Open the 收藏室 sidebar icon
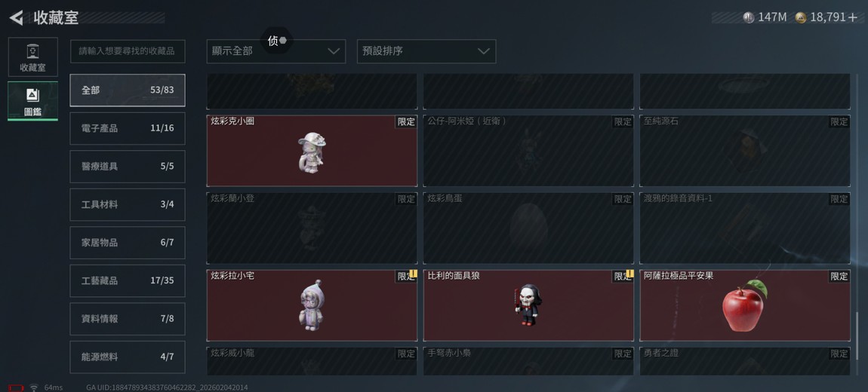 click(32, 57)
